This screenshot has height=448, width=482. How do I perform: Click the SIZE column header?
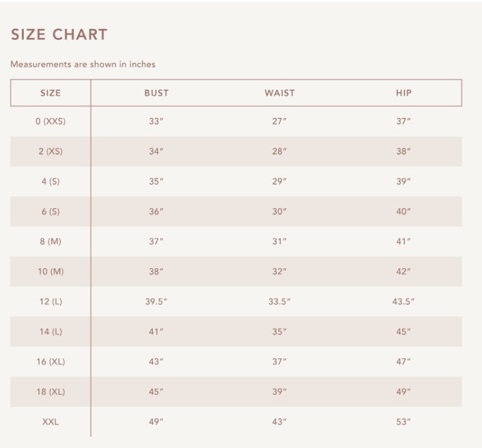[50, 93]
